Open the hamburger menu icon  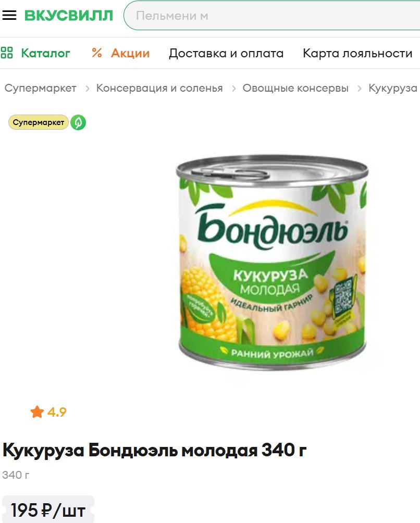pyautogui.click(x=9, y=15)
